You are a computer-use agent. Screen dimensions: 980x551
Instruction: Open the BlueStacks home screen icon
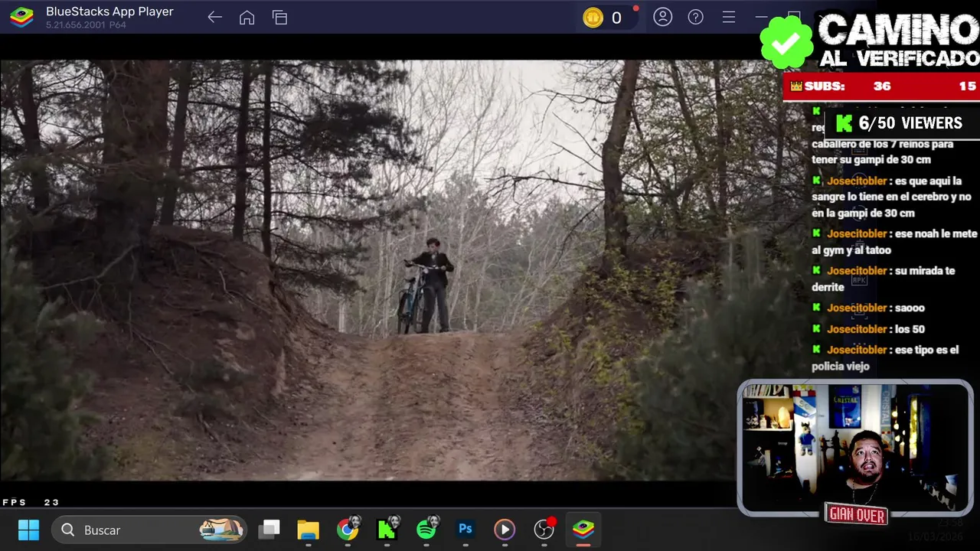247,18
